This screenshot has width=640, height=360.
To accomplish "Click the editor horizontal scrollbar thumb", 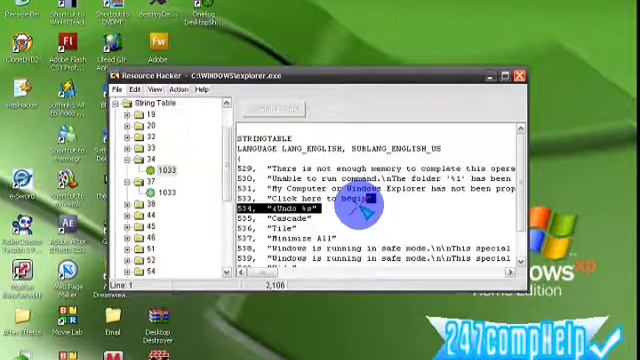I will (x=262, y=272).
